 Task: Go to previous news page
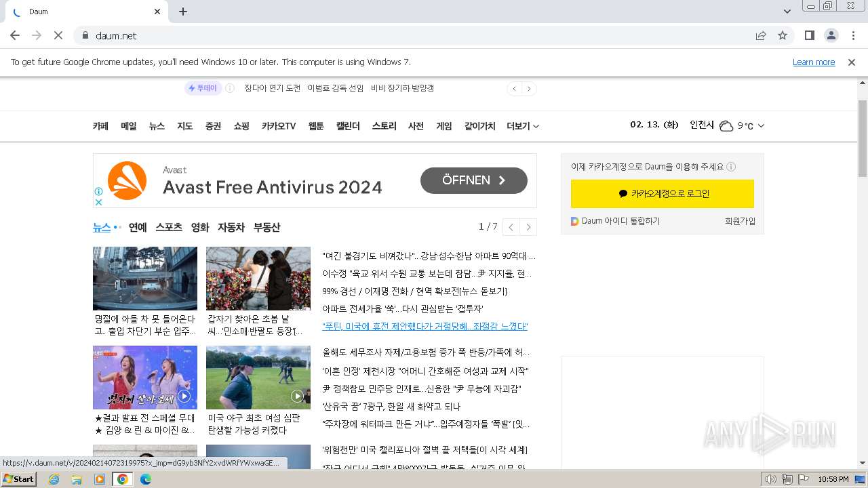point(511,227)
